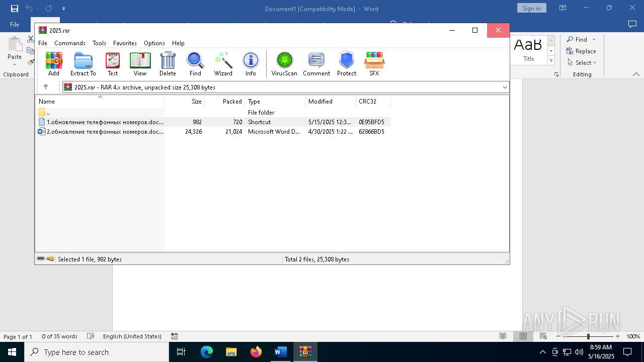
Task: Click the zoom in plus button in Word
Action: (617, 336)
